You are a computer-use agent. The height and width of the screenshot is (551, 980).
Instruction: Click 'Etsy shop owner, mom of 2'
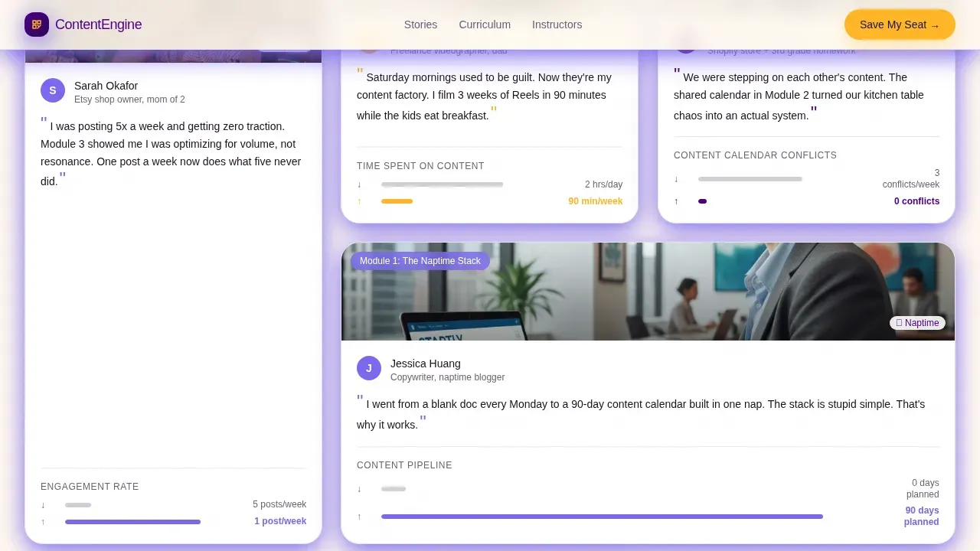coord(129,99)
